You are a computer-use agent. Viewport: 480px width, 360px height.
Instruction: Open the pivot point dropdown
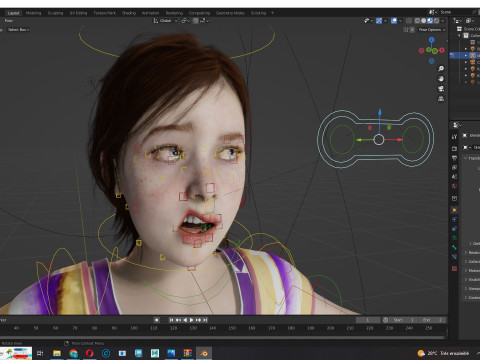185,21
